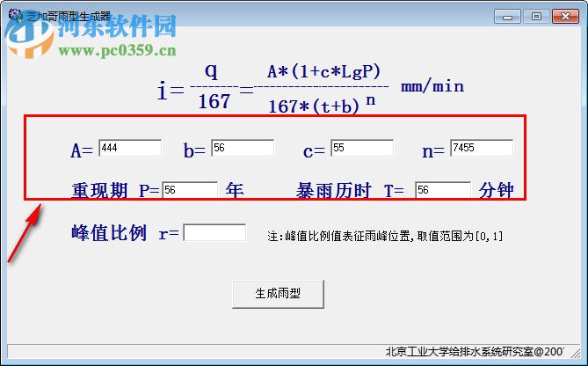Select the b= input field showing 56

243,148
